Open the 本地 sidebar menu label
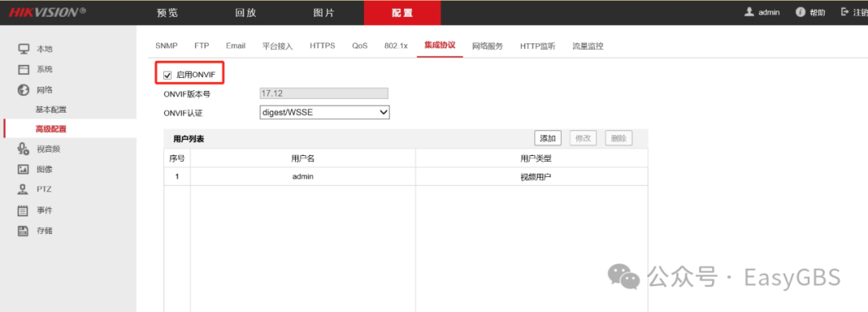868x312 pixels. (45, 49)
